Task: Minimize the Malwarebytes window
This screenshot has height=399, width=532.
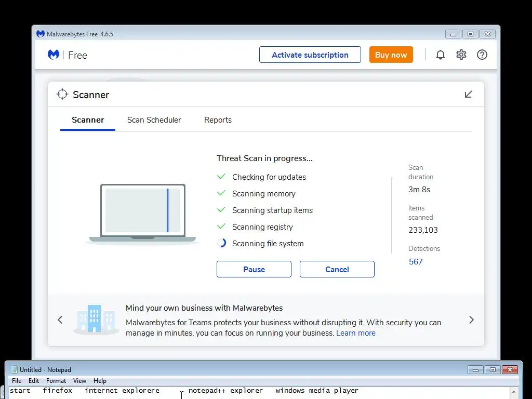Action: point(453,34)
